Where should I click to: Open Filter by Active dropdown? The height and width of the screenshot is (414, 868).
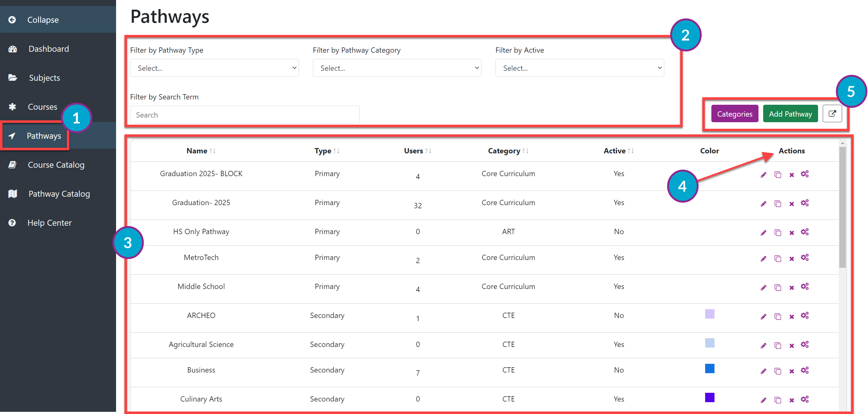click(x=580, y=68)
